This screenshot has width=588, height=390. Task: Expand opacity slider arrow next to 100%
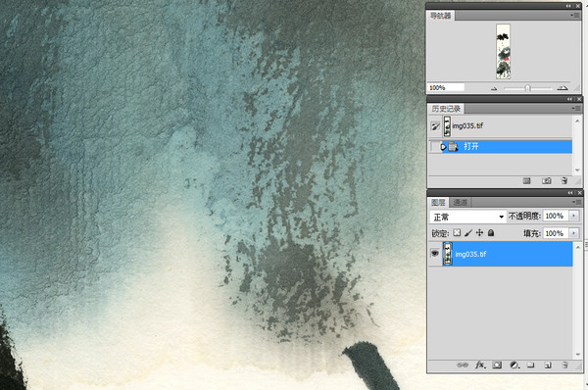[573, 216]
